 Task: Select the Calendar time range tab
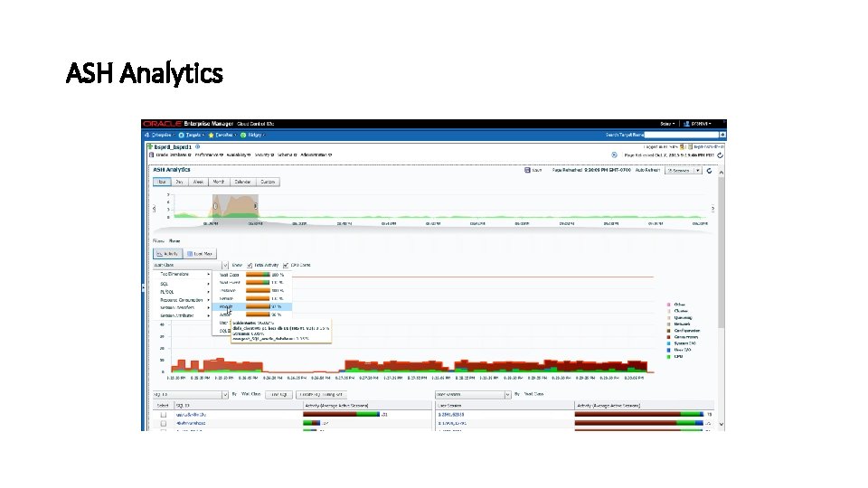pyautogui.click(x=242, y=182)
